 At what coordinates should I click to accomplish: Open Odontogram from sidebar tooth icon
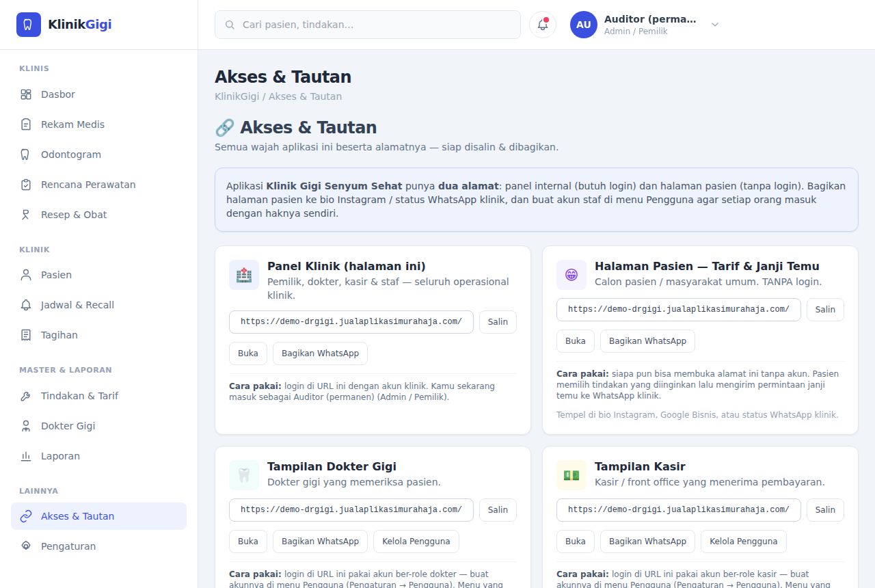click(x=26, y=155)
